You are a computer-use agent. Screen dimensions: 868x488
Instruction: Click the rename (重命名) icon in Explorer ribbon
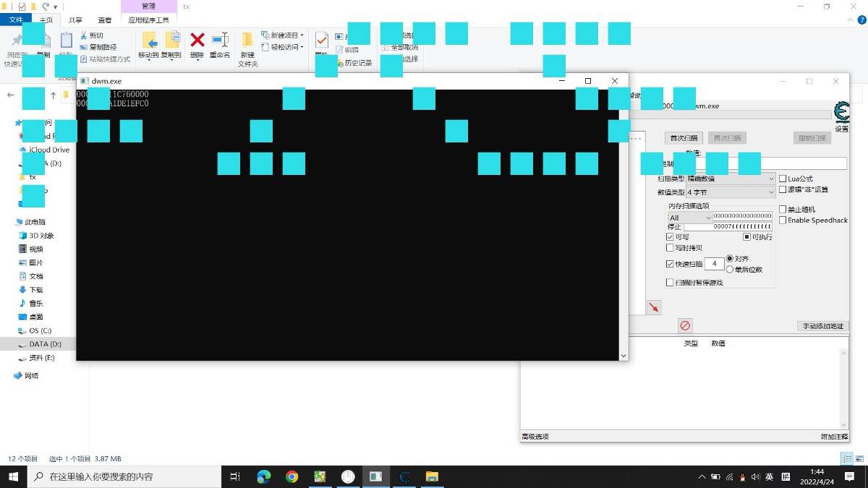coord(220,40)
